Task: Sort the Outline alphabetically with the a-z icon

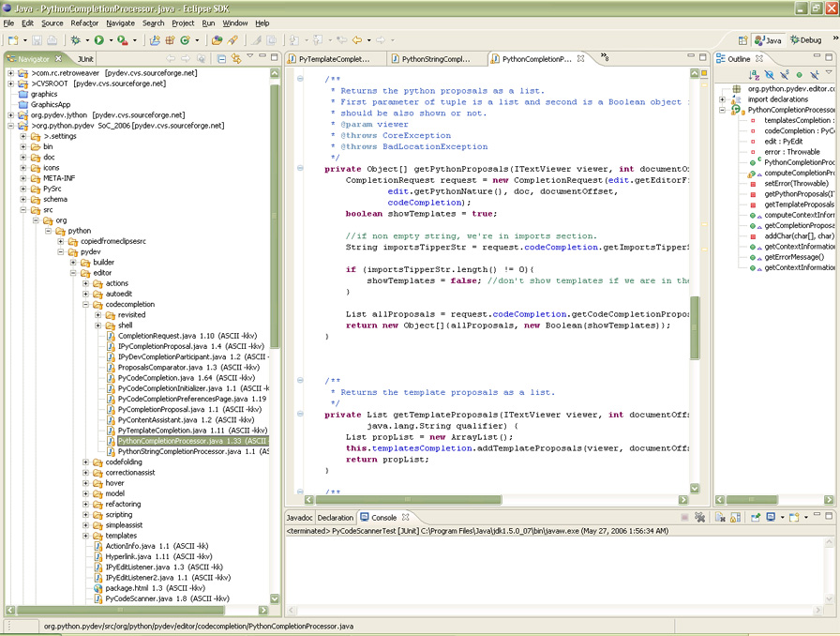Action: coord(756,75)
